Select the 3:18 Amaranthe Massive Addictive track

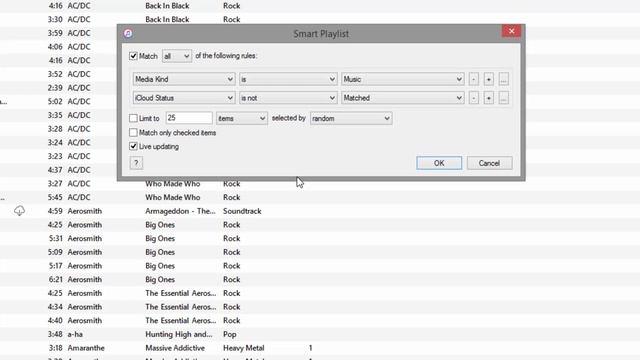coord(320,348)
